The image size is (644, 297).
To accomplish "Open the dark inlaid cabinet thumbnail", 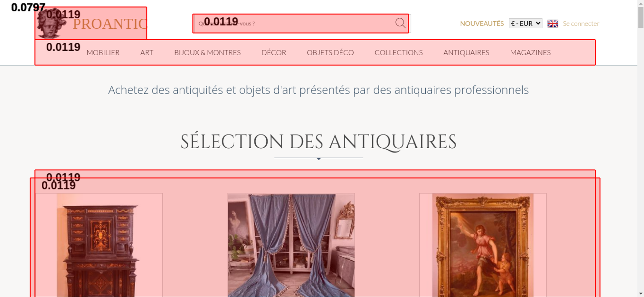I will 99,245.
